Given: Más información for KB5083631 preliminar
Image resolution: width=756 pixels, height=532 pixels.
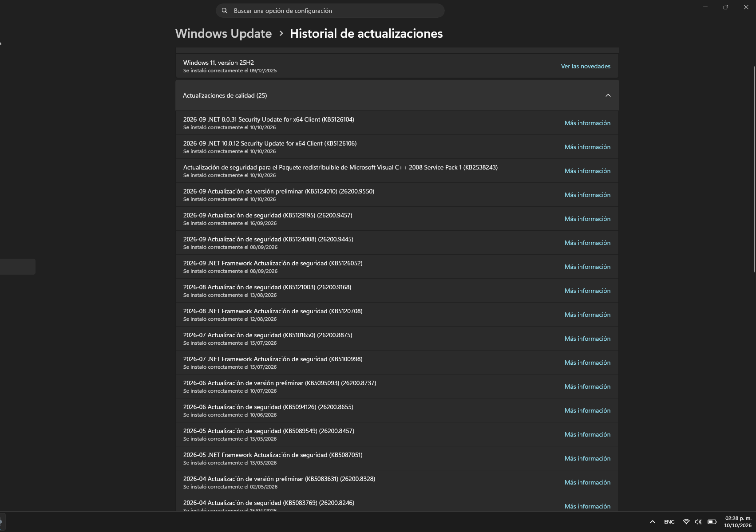Looking at the screenshot, I should tap(587, 482).
